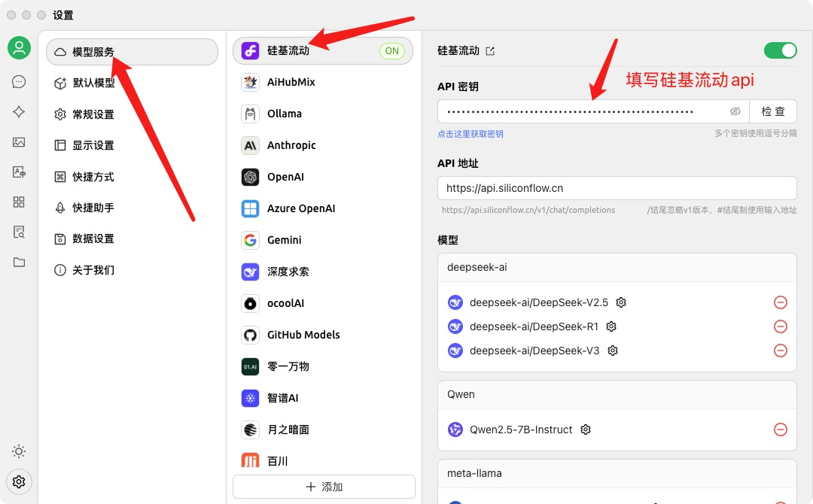Image resolution: width=813 pixels, height=504 pixels.
Task: Click the 点击这里获取密钥 link
Action: [x=470, y=134]
